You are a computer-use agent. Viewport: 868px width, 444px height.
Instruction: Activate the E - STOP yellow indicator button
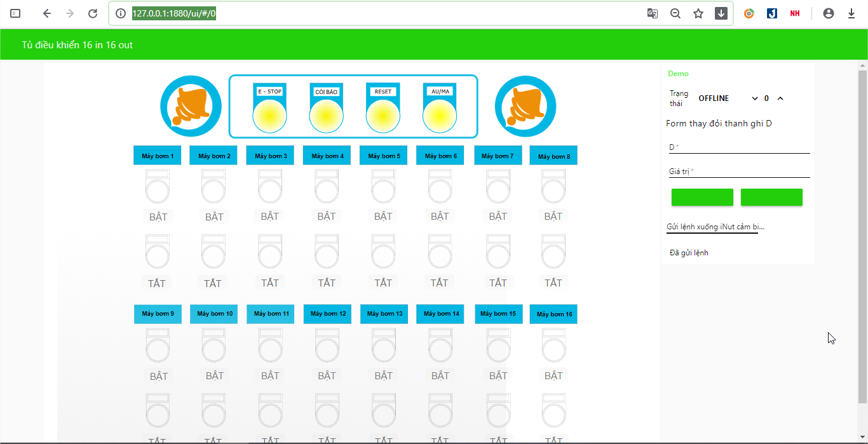pyautogui.click(x=269, y=116)
